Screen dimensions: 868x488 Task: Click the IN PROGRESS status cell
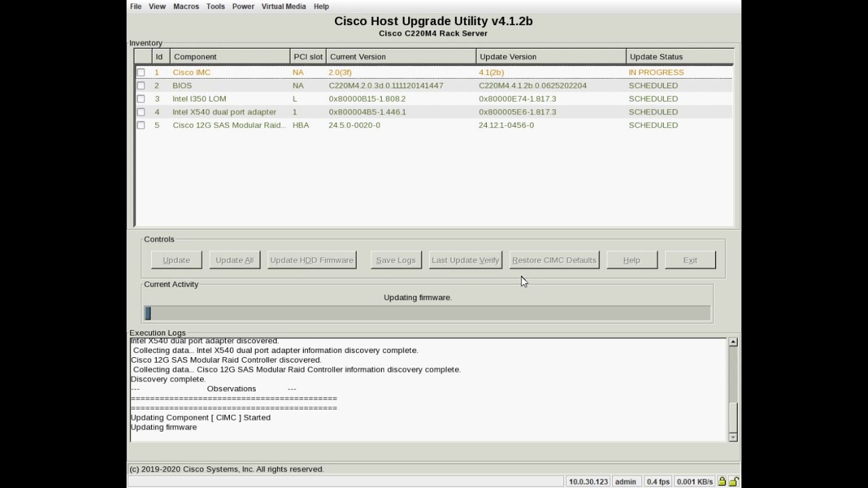coord(656,73)
